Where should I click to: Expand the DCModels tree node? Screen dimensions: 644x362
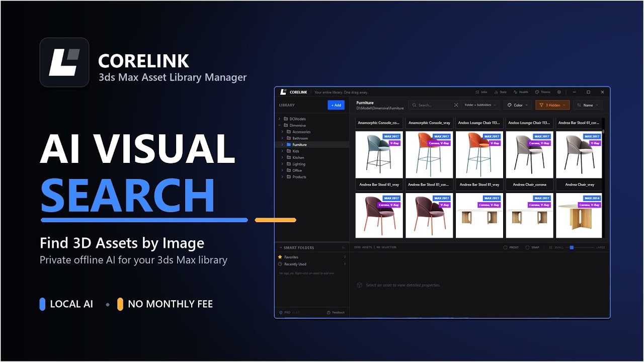coord(279,119)
